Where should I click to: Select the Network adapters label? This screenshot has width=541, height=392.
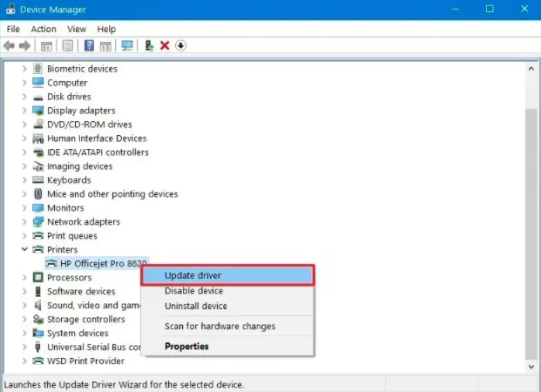(84, 221)
